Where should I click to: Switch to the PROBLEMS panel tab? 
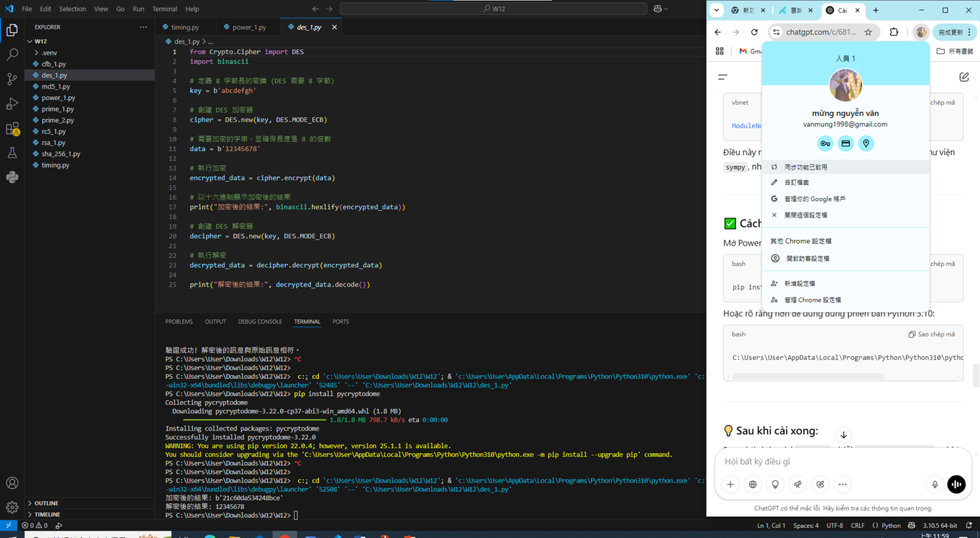click(179, 322)
